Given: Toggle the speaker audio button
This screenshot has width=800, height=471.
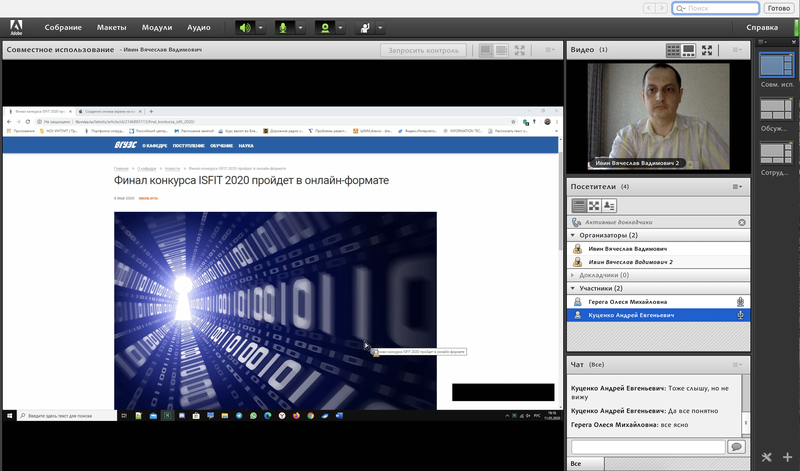Looking at the screenshot, I should click(x=245, y=27).
